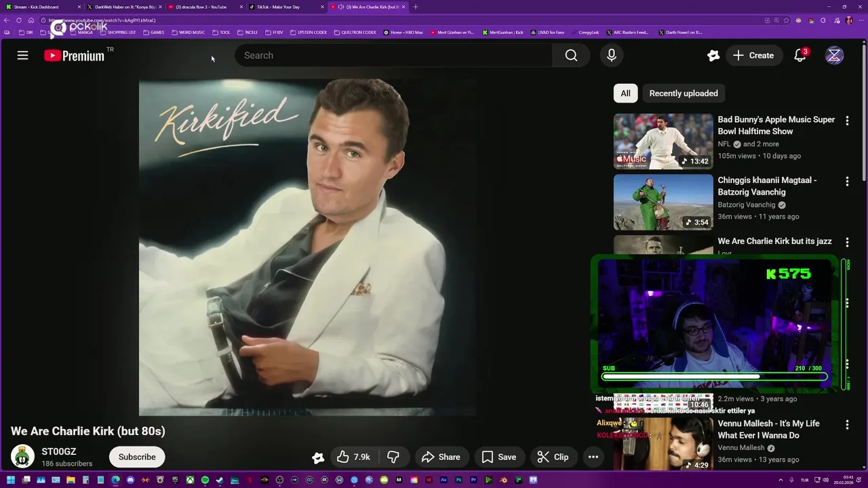868x488 pixels.
Task: Open QUELTRON CODEX bookmarks folder
Action: (355, 33)
